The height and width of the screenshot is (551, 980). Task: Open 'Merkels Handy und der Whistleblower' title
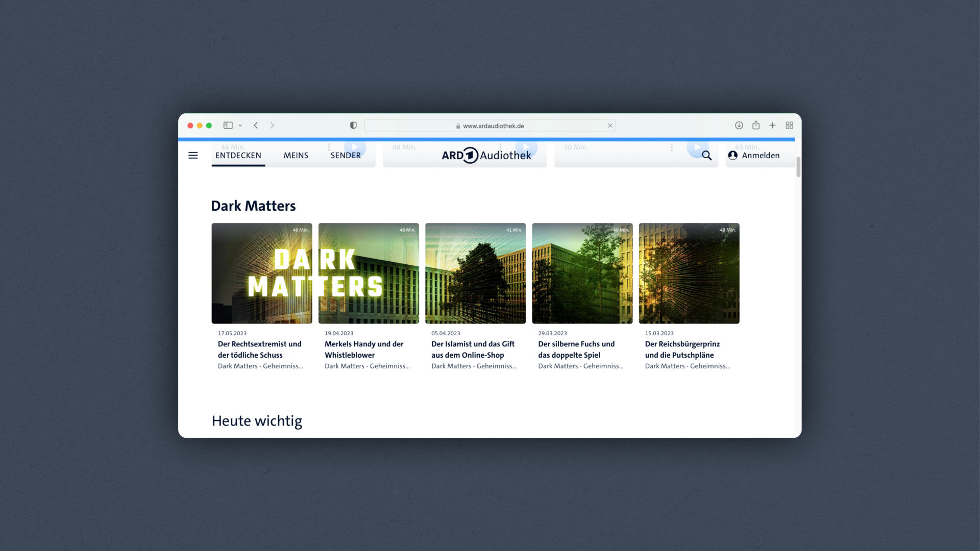click(364, 349)
